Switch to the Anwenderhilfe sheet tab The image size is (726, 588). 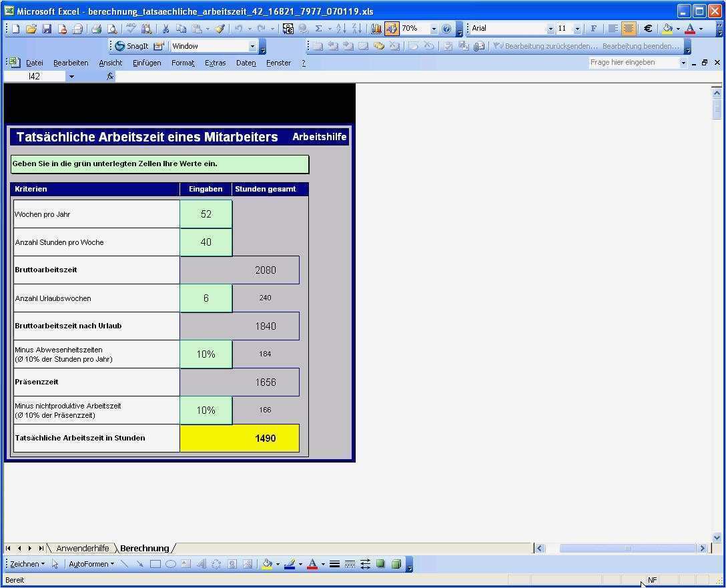click(x=83, y=548)
